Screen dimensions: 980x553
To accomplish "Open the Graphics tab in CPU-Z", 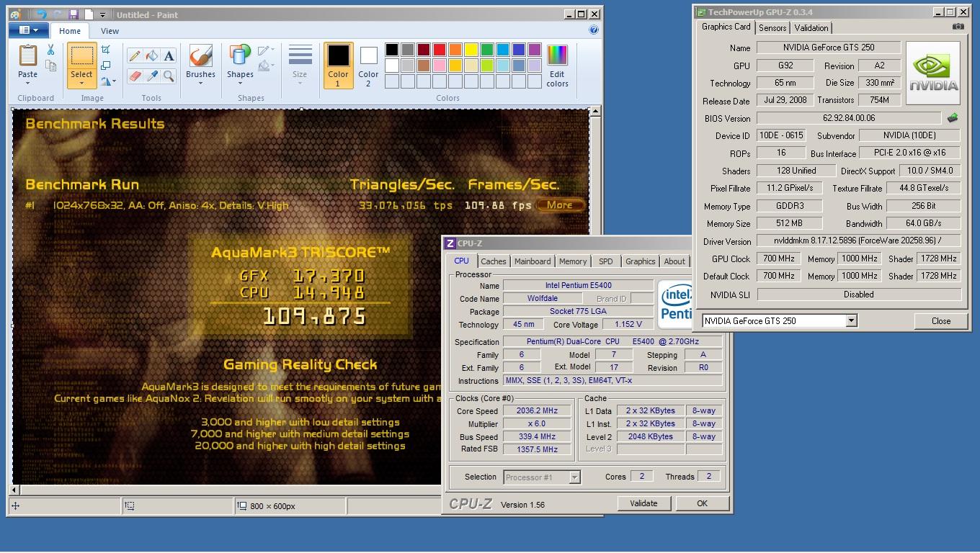I will pyautogui.click(x=640, y=261).
